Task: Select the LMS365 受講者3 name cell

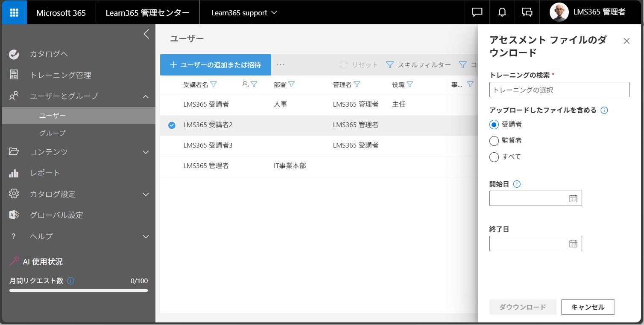Action: coord(208,145)
